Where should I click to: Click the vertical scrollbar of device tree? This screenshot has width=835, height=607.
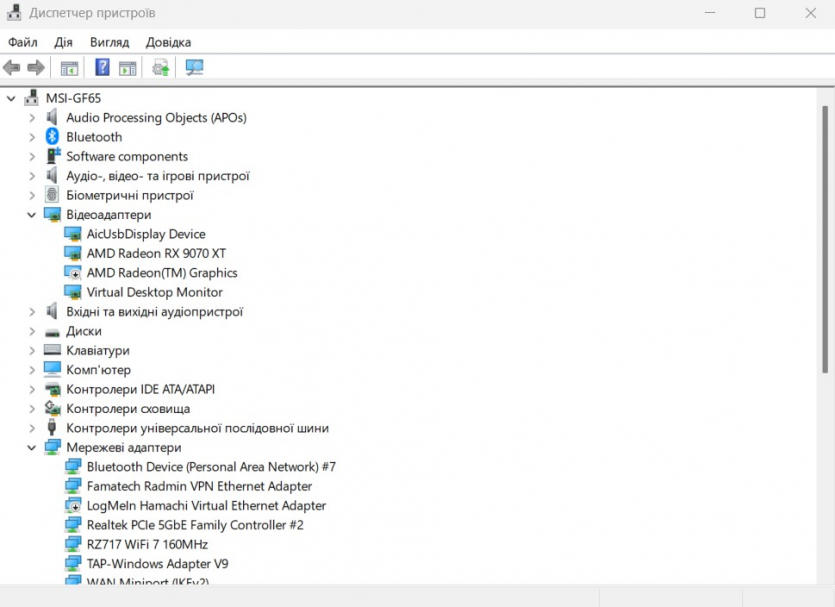(x=825, y=300)
